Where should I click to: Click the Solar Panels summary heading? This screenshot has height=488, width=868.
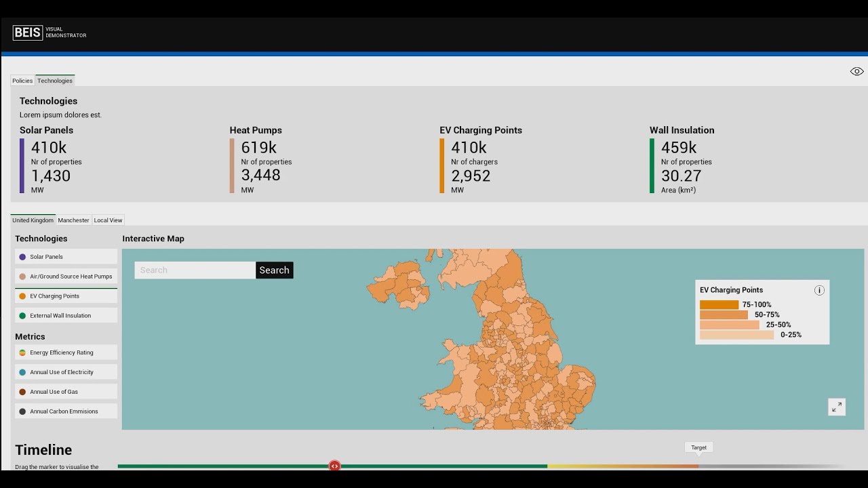click(46, 130)
